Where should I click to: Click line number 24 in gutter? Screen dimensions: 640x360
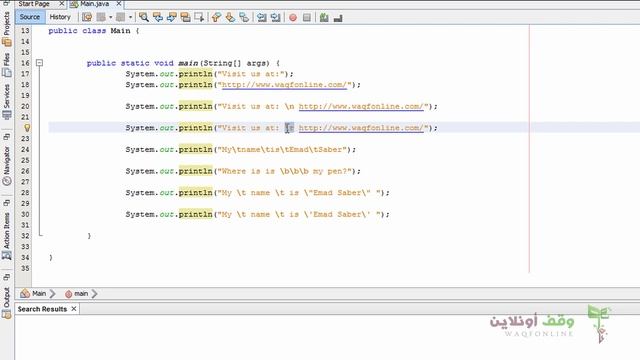click(x=25, y=149)
